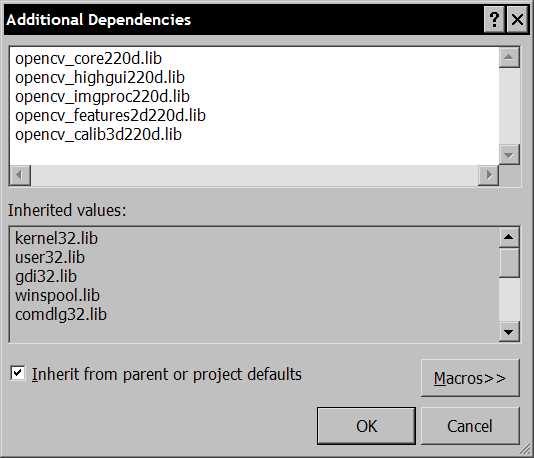Screen dimensions: 534x458
Task: Click the Cancel button
Action: (470, 426)
